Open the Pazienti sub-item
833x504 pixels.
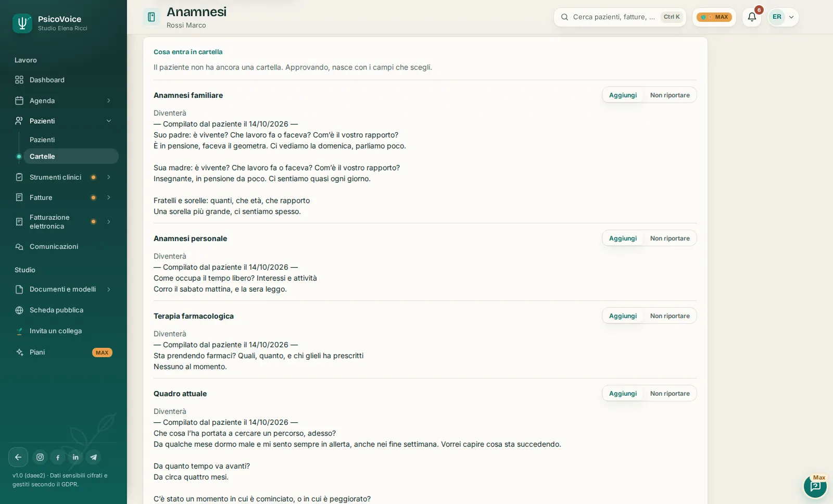pos(71,140)
